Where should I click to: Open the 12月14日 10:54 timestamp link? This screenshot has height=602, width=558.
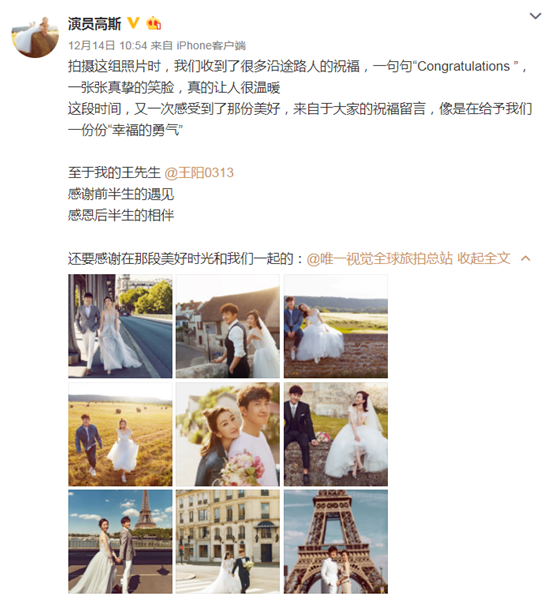point(108,46)
